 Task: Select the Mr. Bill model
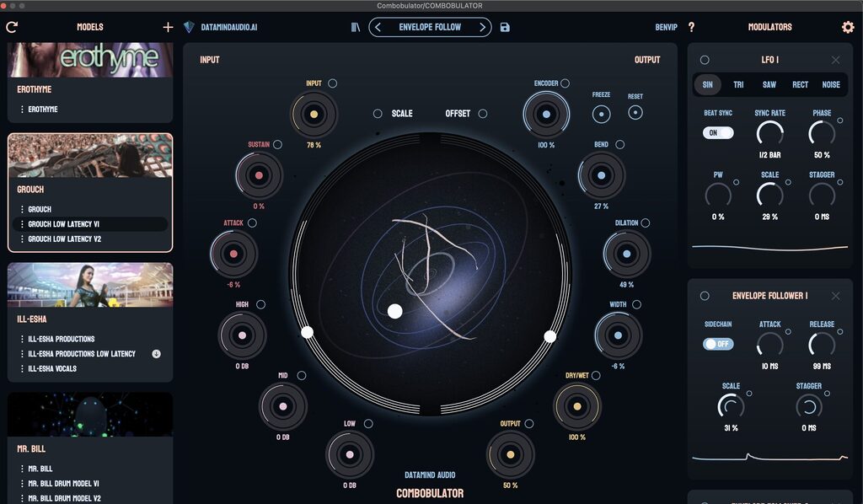click(90, 469)
